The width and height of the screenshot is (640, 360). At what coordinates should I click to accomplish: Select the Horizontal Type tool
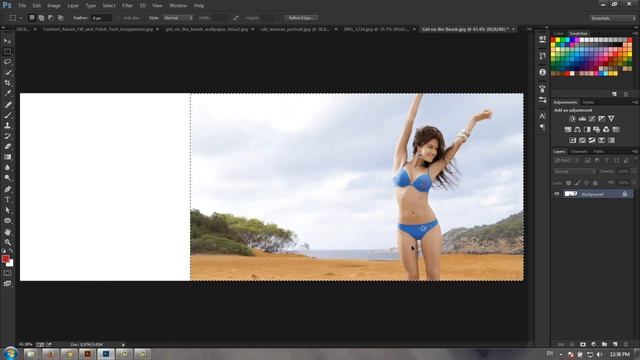click(7, 200)
